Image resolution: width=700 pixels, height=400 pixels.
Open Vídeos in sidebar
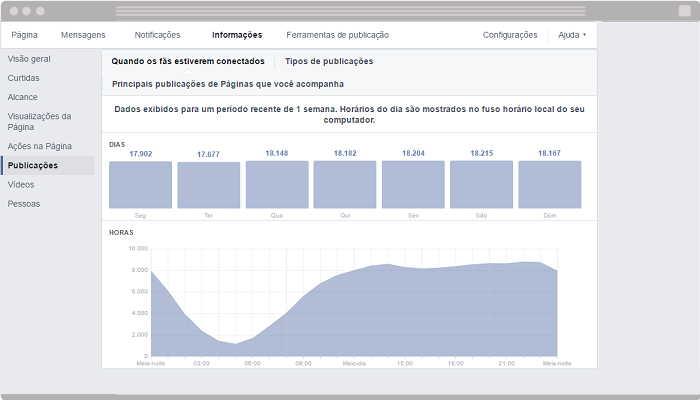click(21, 184)
